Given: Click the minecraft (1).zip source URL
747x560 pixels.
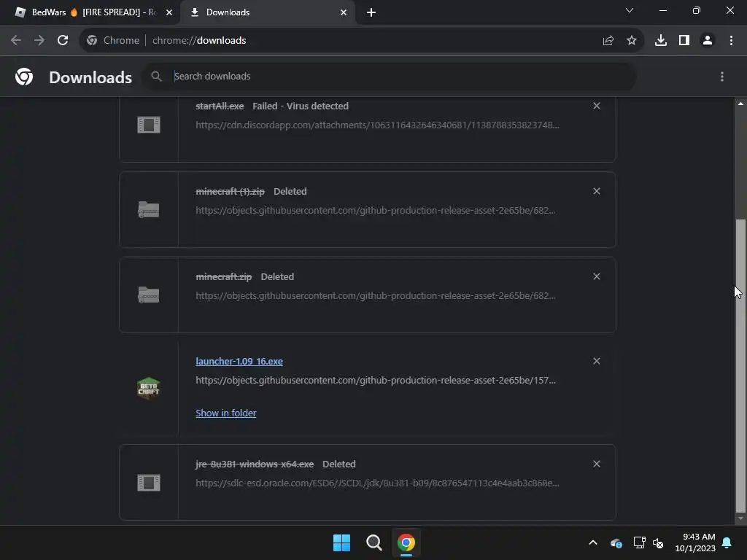Looking at the screenshot, I should pos(376,211).
